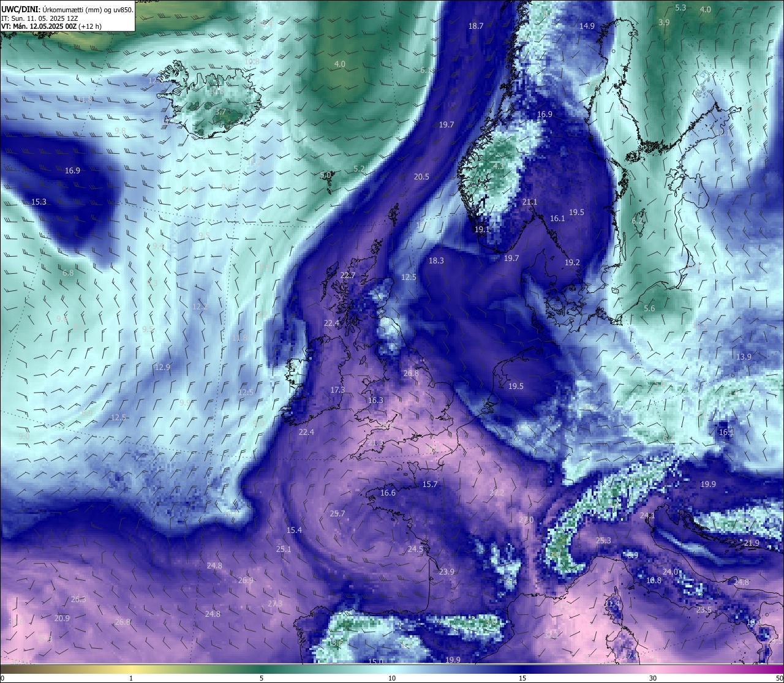Image resolution: width=784 pixels, height=683 pixels.
Task: Select the 15.3 value label
Action: point(39,202)
